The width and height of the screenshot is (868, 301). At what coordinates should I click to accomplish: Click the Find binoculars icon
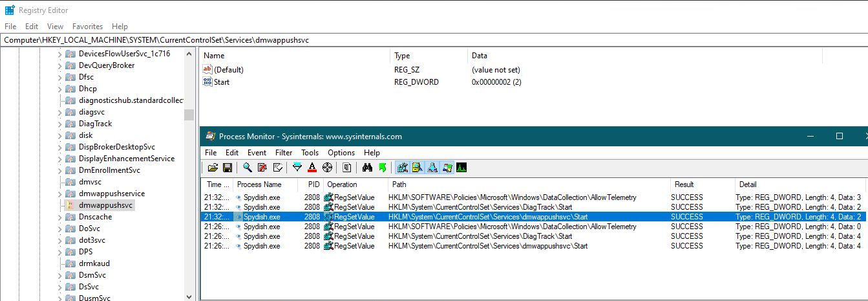pyautogui.click(x=367, y=168)
